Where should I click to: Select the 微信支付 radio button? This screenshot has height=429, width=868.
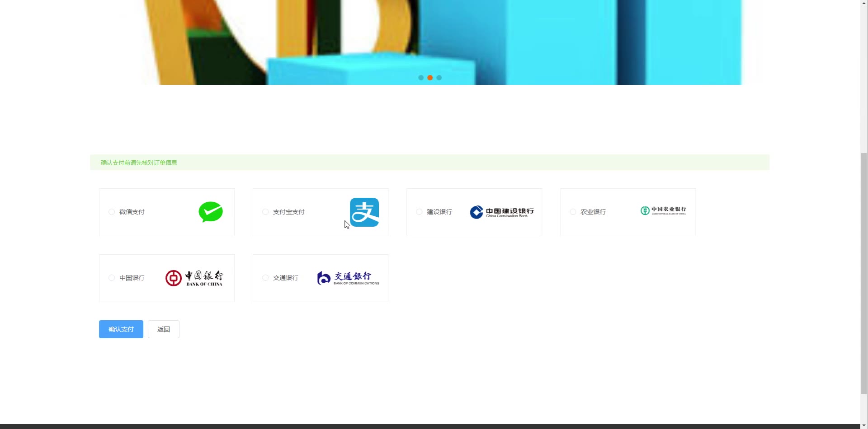coord(112,212)
